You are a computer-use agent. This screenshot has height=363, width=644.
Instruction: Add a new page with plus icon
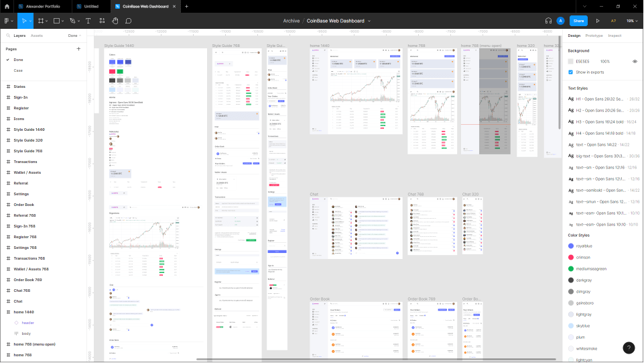[x=78, y=49]
